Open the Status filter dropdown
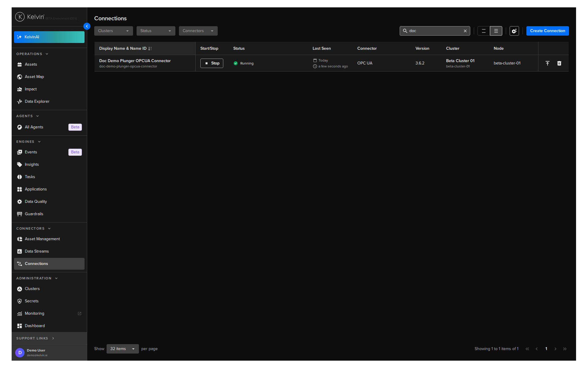Viewport: 588px width, 368px height. [x=156, y=31]
